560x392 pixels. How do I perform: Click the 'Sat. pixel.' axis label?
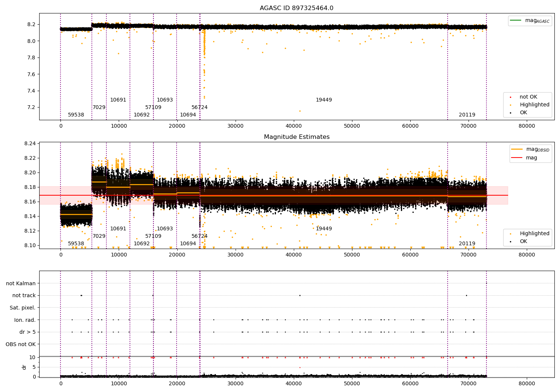click(23, 308)
